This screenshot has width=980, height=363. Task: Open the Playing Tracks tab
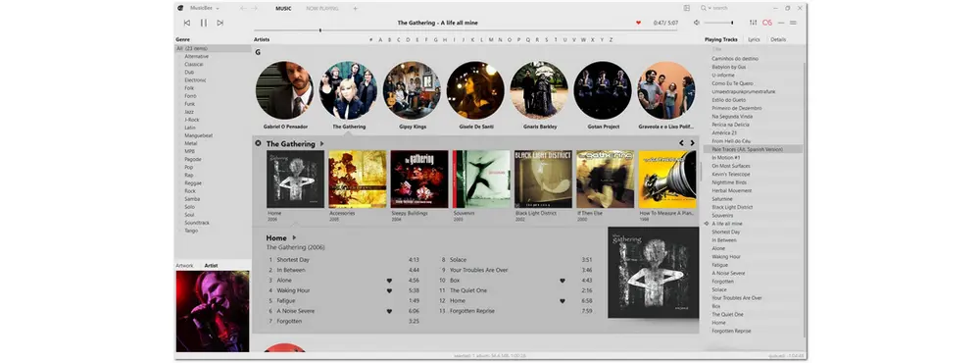721,39
